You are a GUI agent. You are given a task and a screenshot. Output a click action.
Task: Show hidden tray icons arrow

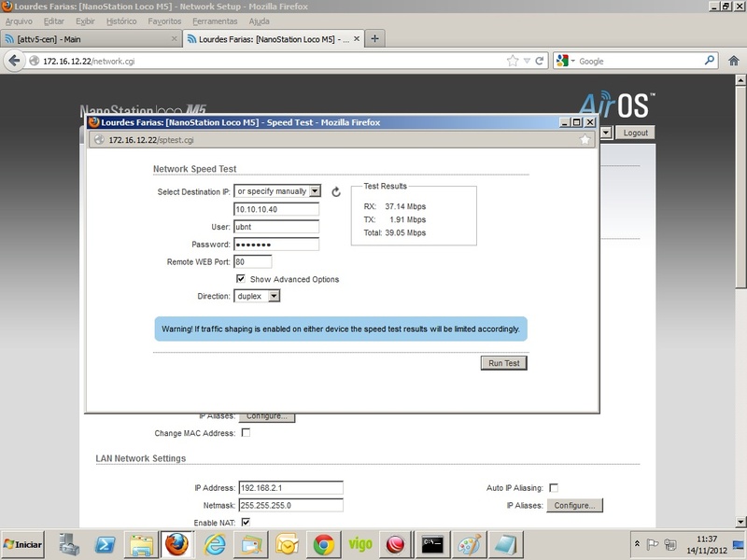pyautogui.click(x=637, y=543)
